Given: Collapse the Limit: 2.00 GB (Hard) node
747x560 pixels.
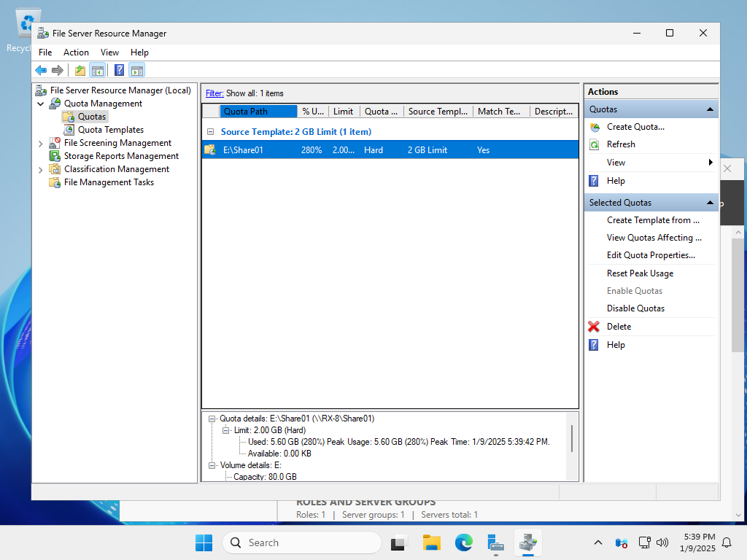Looking at the screenshot, I should point(226,430).
